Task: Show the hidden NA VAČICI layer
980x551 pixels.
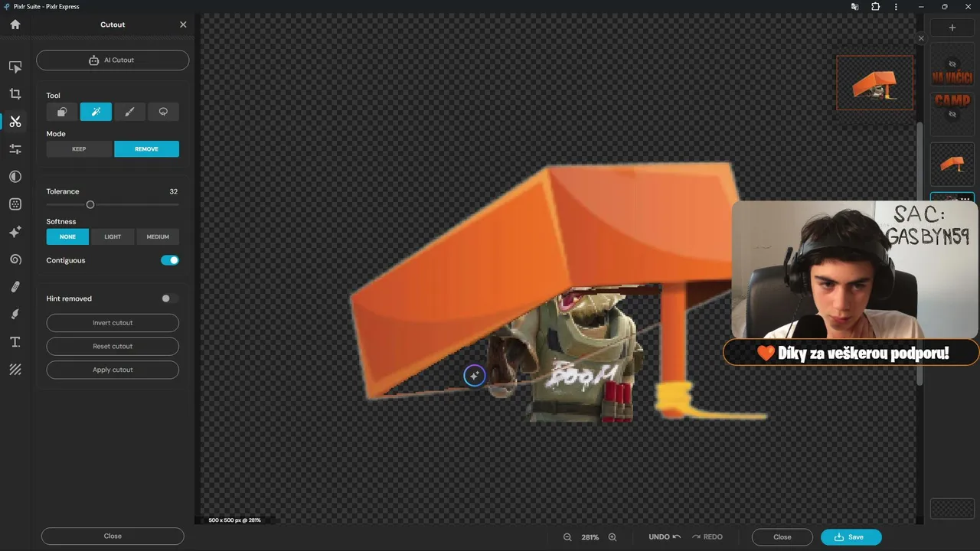Action: [x=952, y=64]
